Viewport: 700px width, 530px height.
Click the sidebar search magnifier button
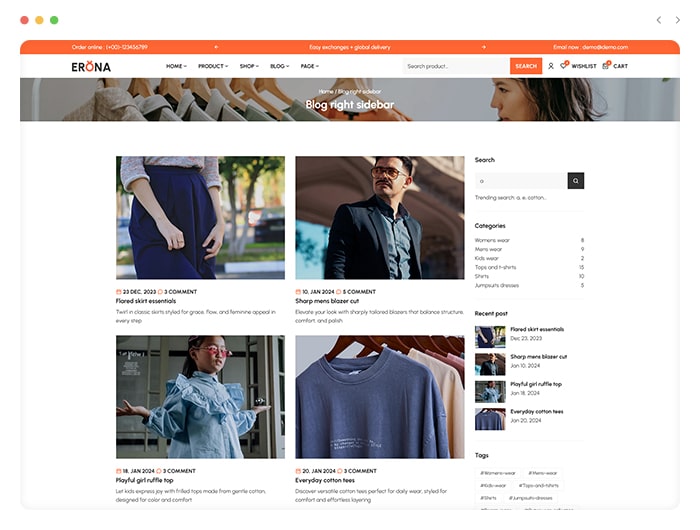tap(576, 181)
